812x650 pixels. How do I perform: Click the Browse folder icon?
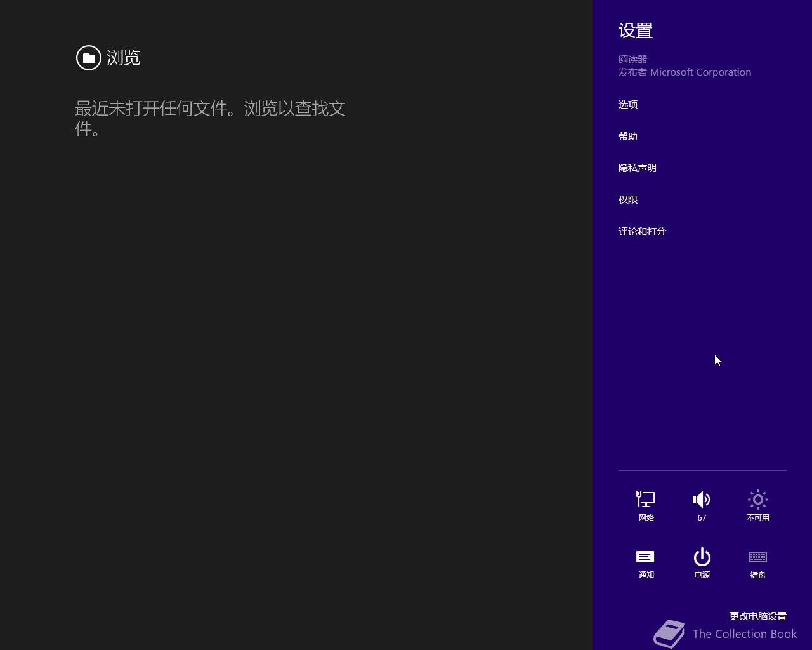click(89, 58)
